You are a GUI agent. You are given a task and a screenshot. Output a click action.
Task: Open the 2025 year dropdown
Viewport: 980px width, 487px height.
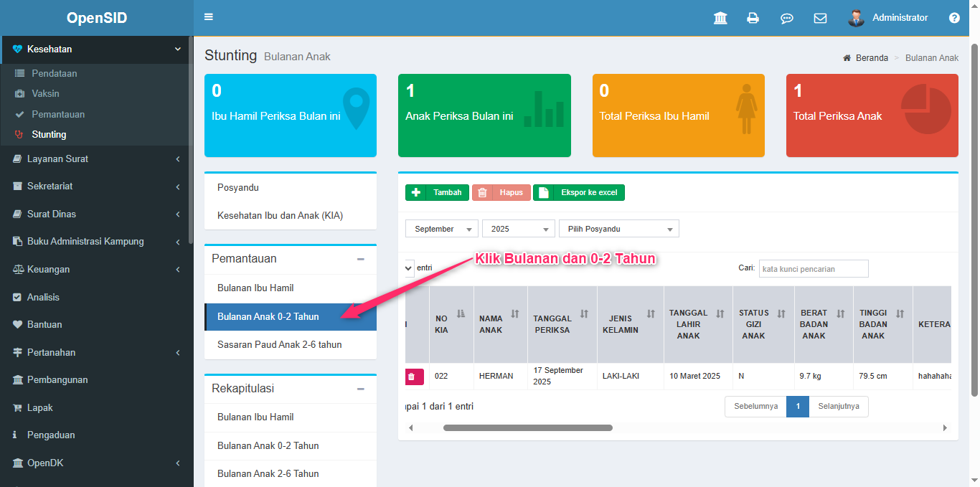coord(518,229)
